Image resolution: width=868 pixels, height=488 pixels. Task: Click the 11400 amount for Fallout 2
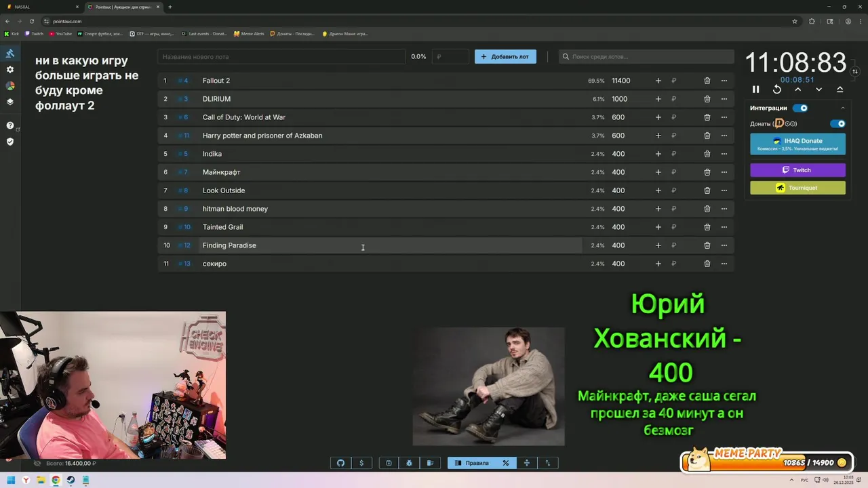point(621,81)
